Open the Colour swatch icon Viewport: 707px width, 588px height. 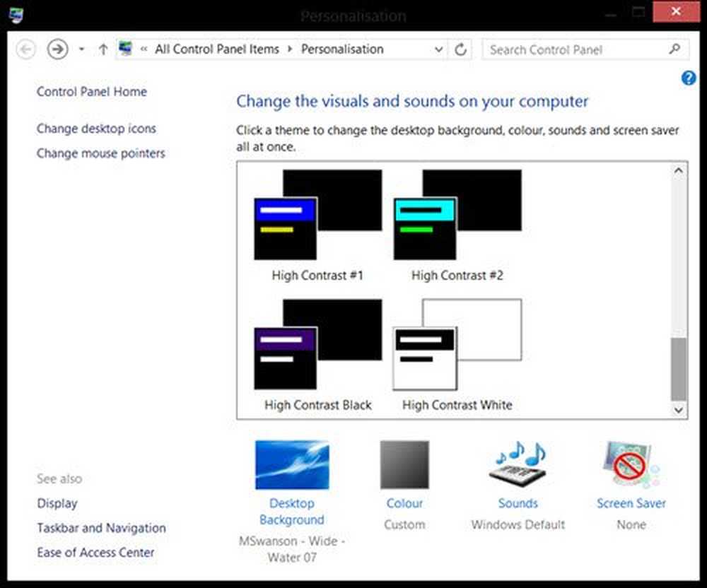click(x=404, y=465)
